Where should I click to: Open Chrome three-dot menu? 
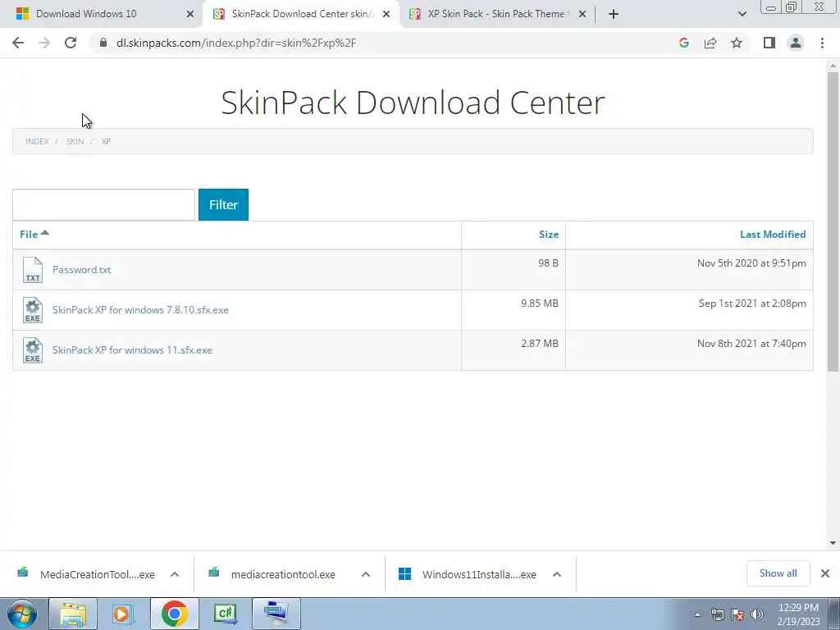pos(822,43)
